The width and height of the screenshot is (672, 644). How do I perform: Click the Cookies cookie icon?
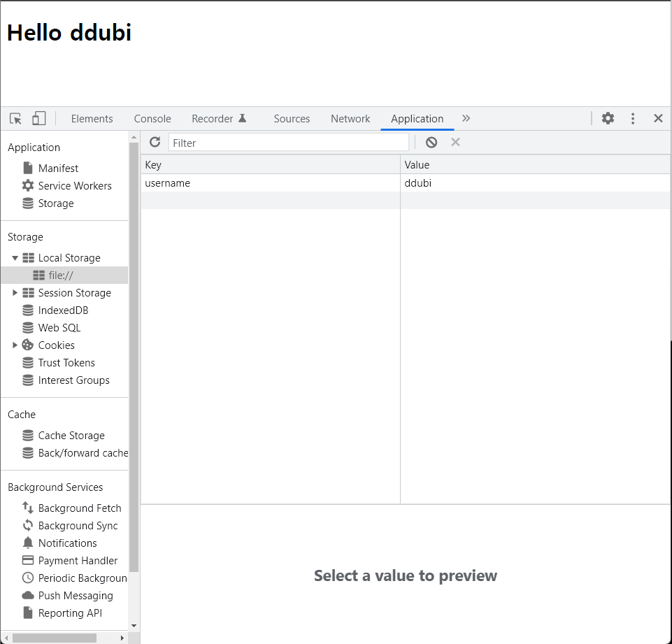point(28,345)
